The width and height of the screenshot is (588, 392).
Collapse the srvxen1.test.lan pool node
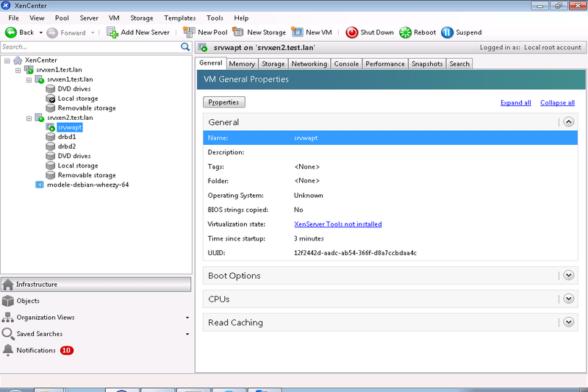coord(18,70)
